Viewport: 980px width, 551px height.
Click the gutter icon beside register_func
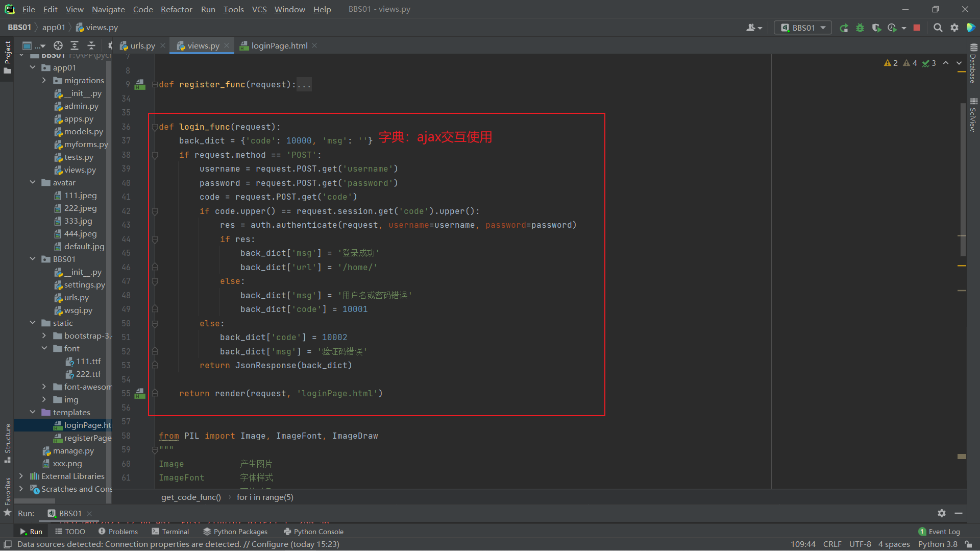click(x=140, y=84)
